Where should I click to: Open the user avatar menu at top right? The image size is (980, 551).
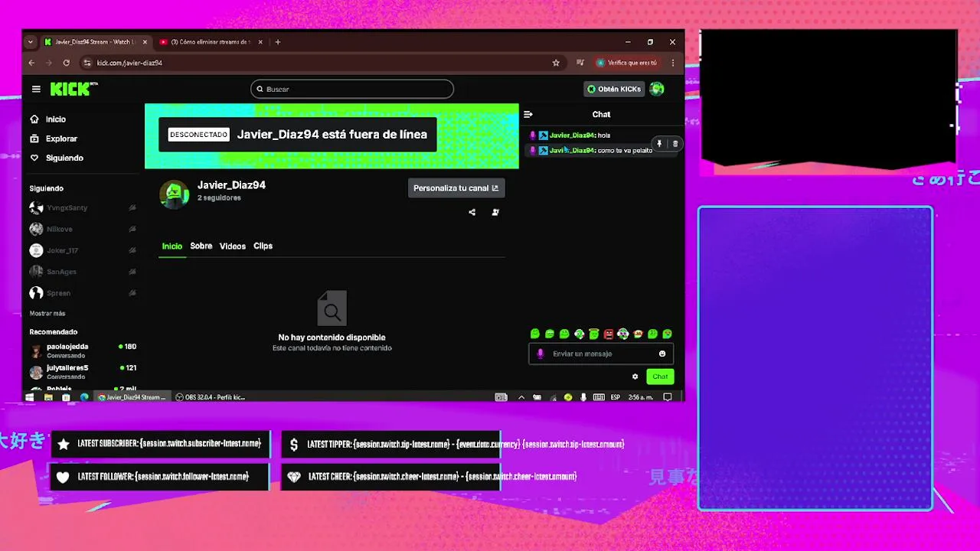tap(657, 89)
